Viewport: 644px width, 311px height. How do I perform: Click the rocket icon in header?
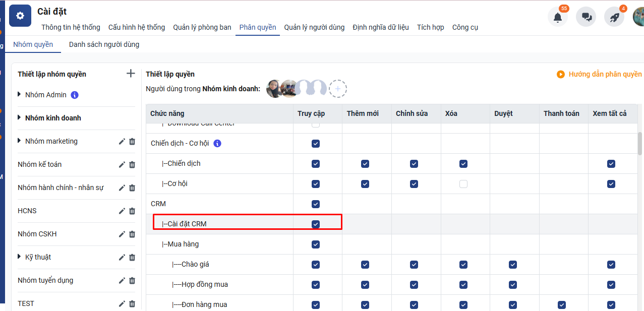614,17
